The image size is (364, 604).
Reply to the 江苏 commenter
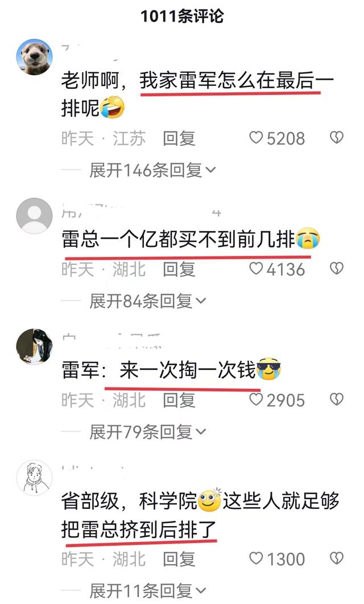point(179,138)
